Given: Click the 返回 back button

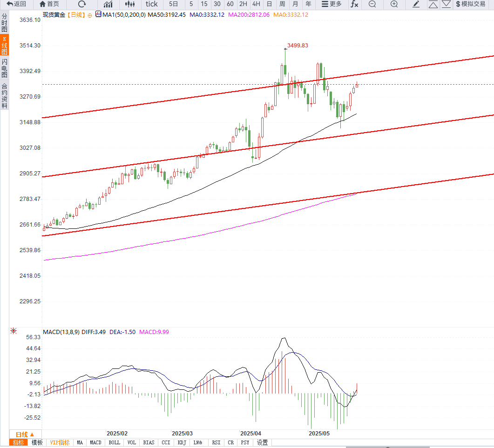Looking at the screenshot, I should pyautogui.click(x=16, y=4).
